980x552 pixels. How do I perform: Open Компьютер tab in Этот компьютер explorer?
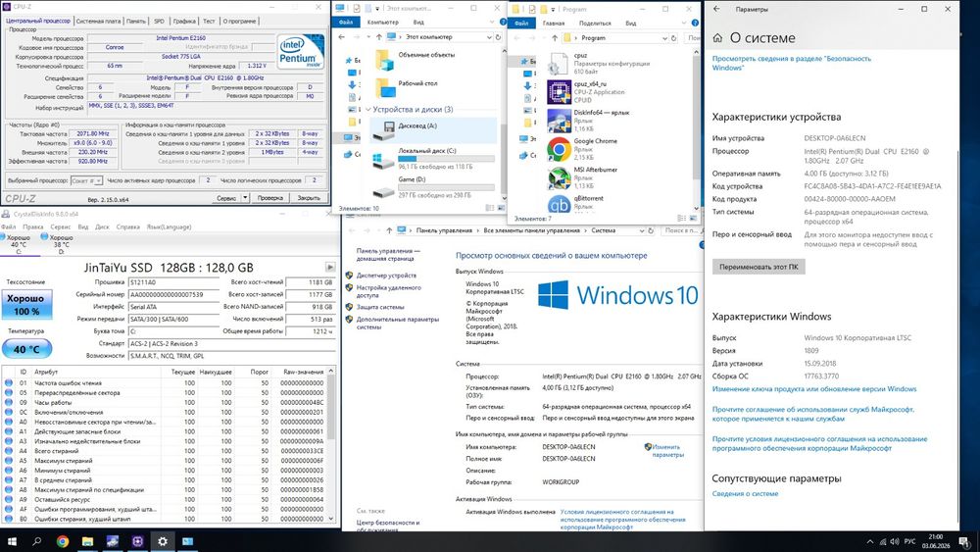point(382,23)
